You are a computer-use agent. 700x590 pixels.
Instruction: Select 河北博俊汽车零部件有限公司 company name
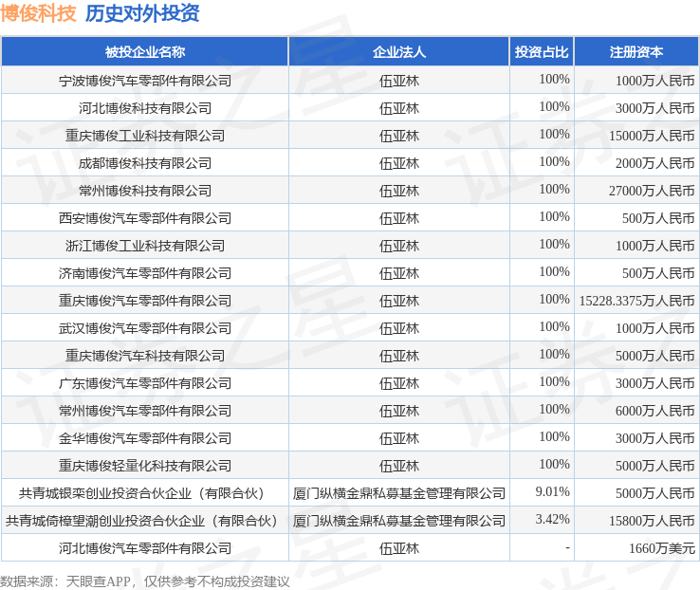(x=145, y=548)
